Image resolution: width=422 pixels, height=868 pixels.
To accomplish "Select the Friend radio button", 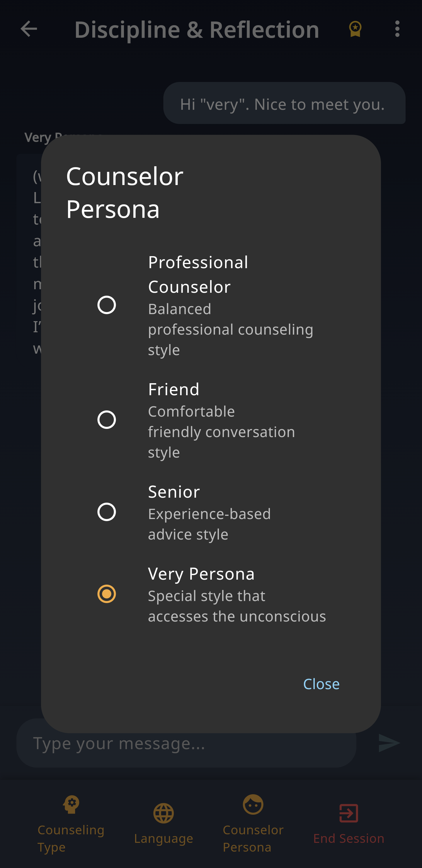I will coord(107,420).
